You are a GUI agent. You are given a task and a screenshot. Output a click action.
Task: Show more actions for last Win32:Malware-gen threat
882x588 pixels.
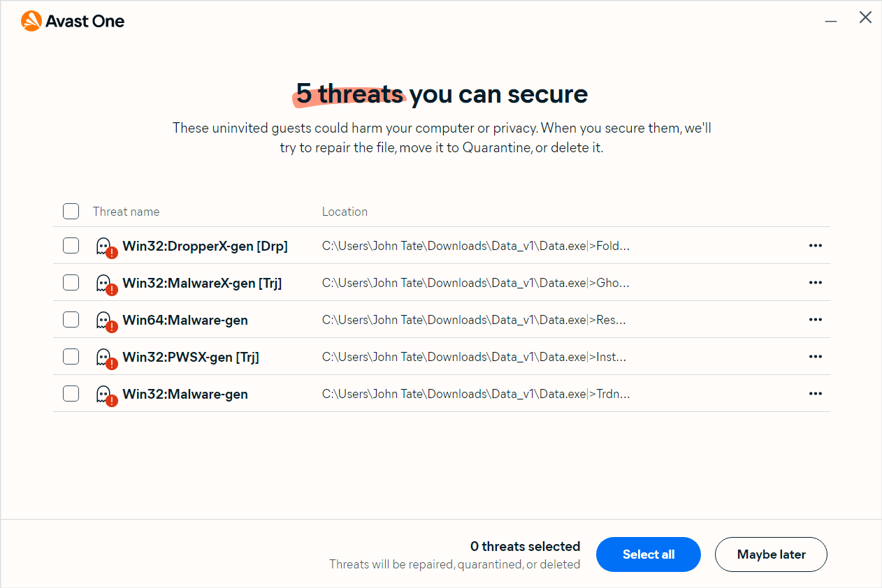(815, 394)
